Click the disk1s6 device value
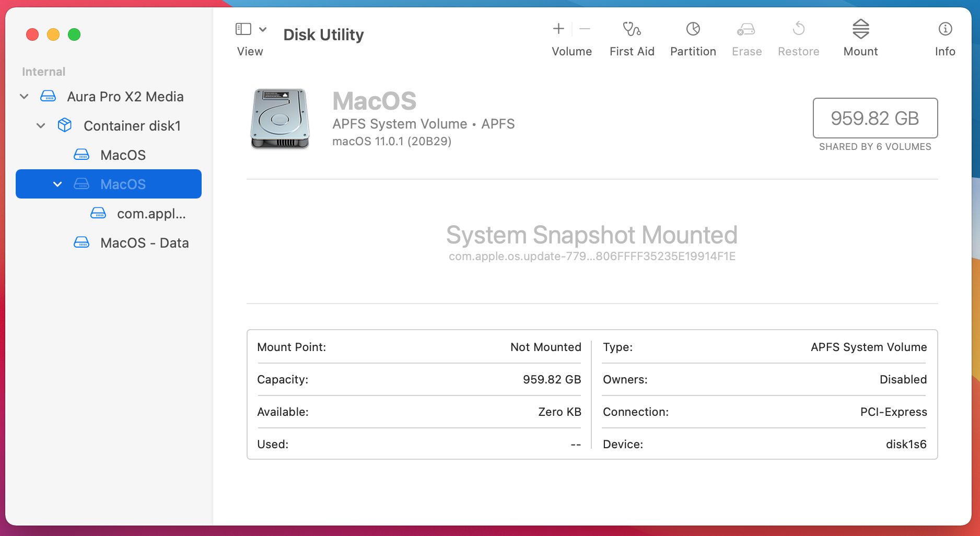 (x=906, y=445)
